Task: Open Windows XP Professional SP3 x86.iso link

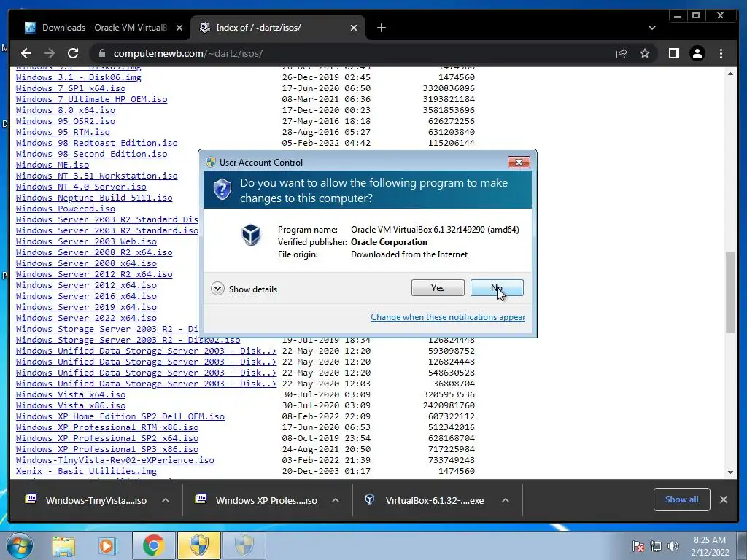Action: point(107,449)
